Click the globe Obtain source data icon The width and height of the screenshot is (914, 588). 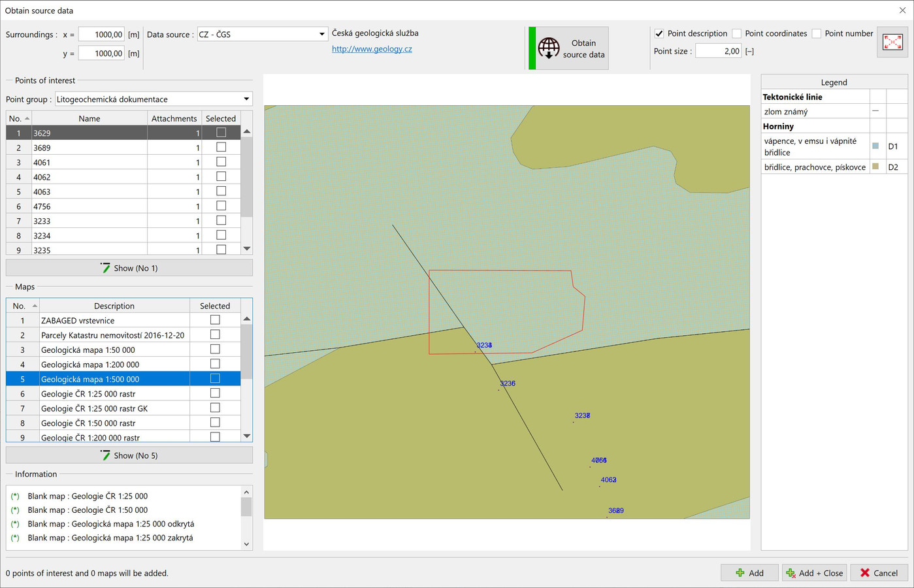click(x=549, y=48)
